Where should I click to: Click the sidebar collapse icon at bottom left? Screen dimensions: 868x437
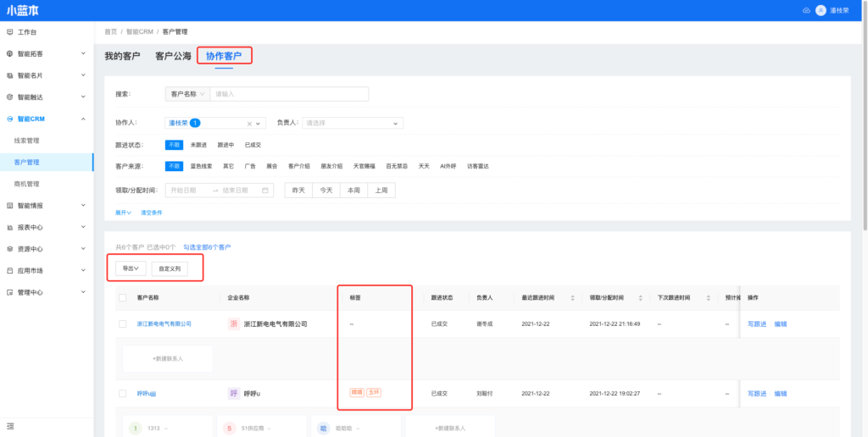point(10,425)
